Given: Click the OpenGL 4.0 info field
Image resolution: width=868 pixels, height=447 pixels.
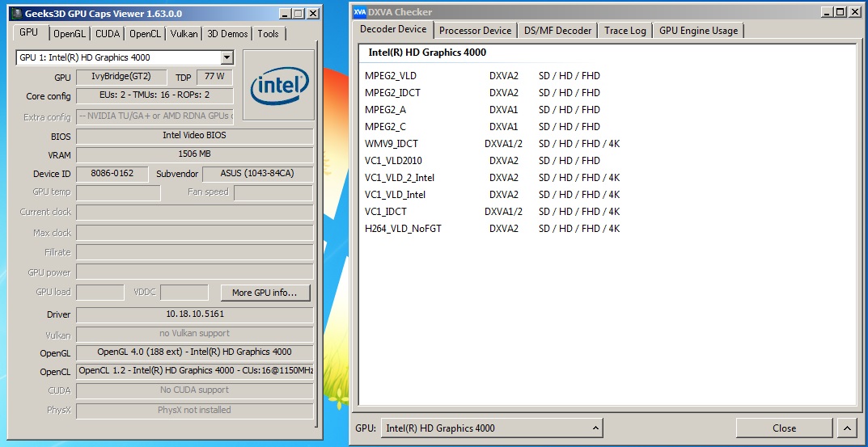Looking at the screenshot, I should click(194, 353).
